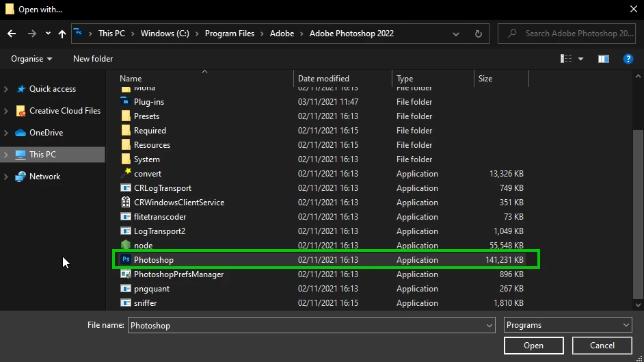The image size is (644, 362).
Task: Select the Required folder icon
Action: (126, 130)
